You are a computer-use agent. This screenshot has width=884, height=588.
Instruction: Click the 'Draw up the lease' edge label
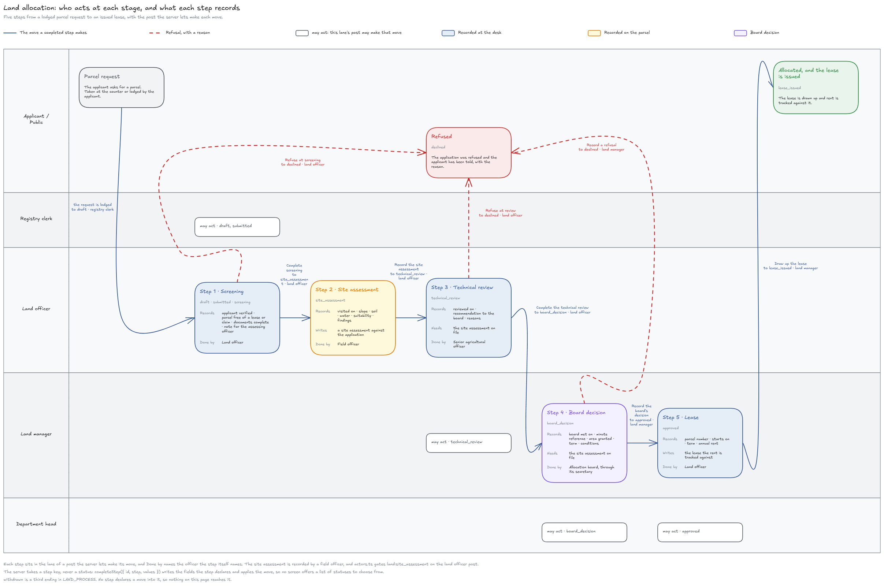[790, 266]
